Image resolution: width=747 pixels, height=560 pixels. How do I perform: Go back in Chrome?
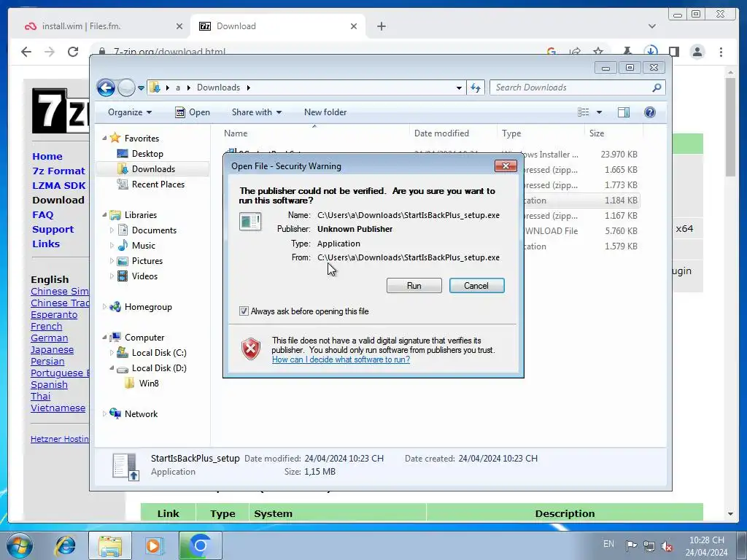pyautogui.click(x=26, y=52)
